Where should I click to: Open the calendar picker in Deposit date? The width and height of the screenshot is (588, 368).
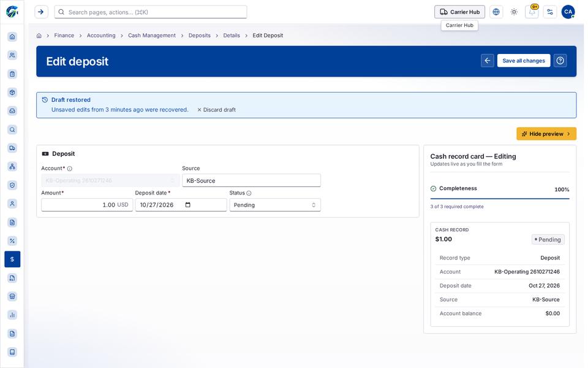point(188,205)
